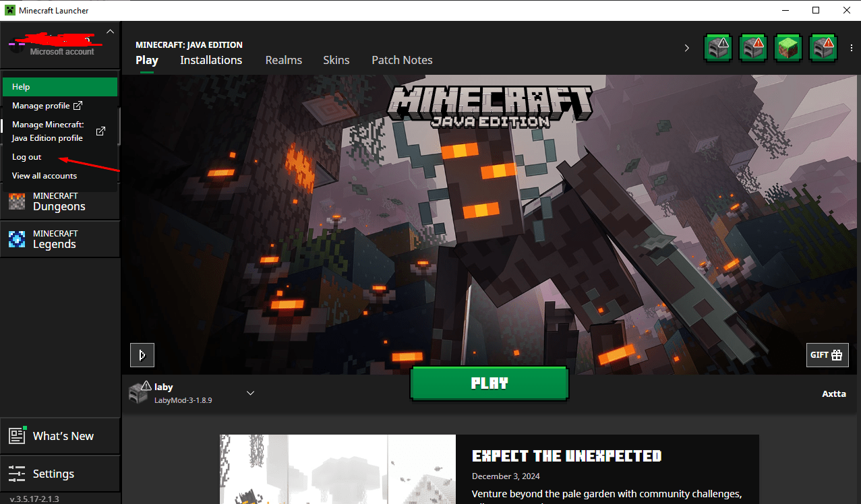The width and height of the screenshot is (861, 504).
Task: Choose Log out from account menu
Action: tap(27, 157)
